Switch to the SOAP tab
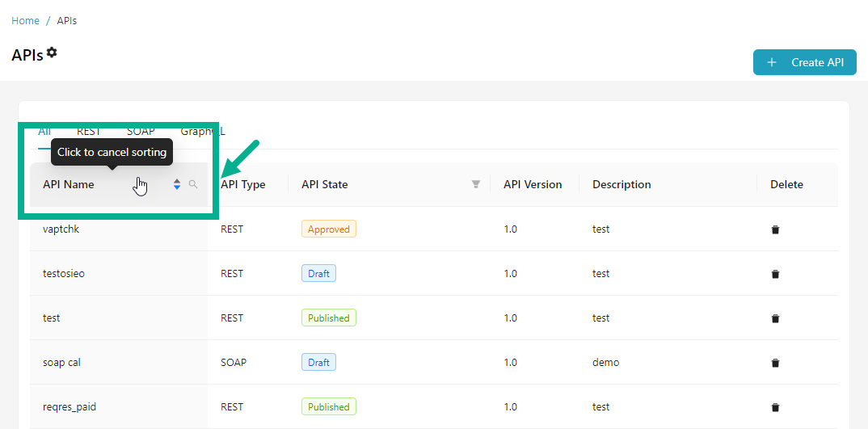 coord(141,131)
